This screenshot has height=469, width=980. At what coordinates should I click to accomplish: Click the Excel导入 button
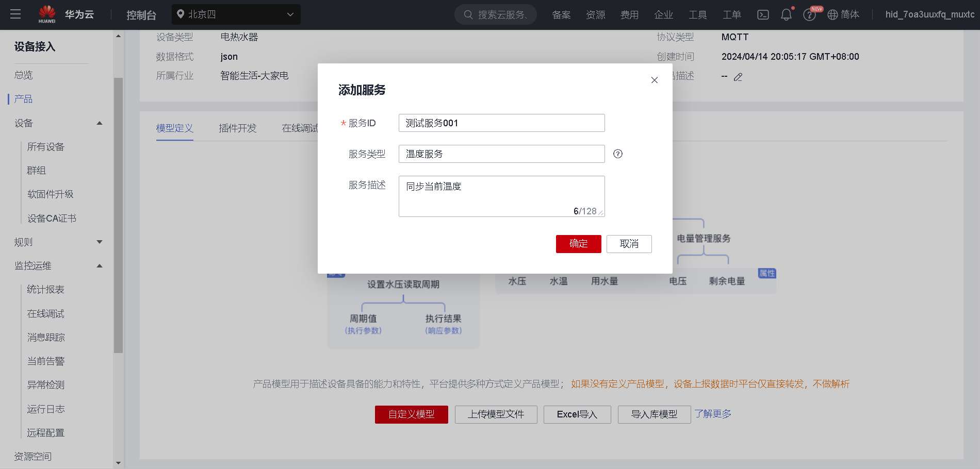[x=577, y=414]
